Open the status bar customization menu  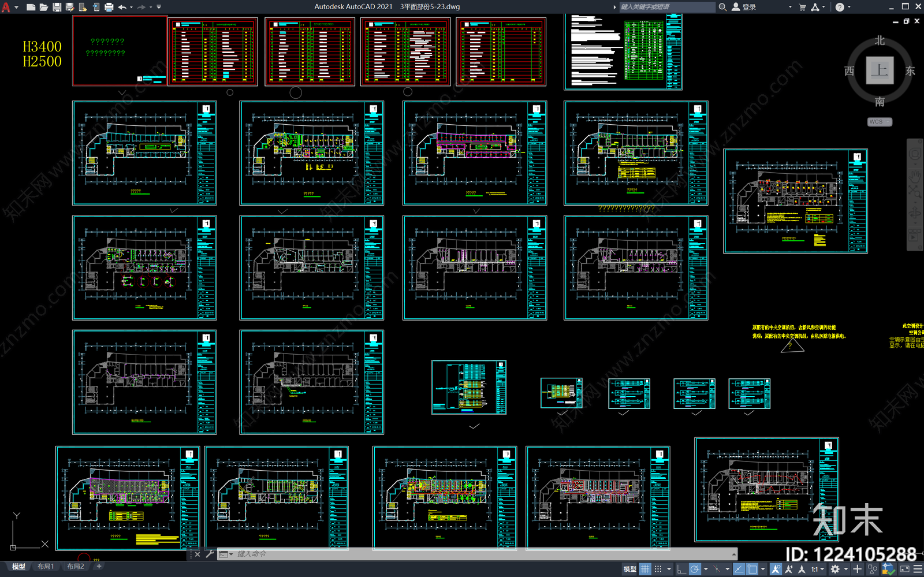(x=918, y=569)
